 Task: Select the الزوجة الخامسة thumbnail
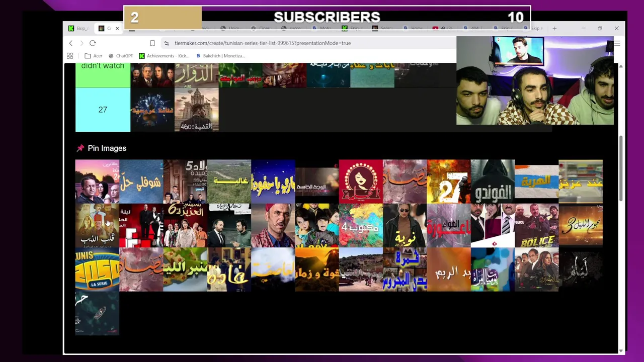click(317, 182)
